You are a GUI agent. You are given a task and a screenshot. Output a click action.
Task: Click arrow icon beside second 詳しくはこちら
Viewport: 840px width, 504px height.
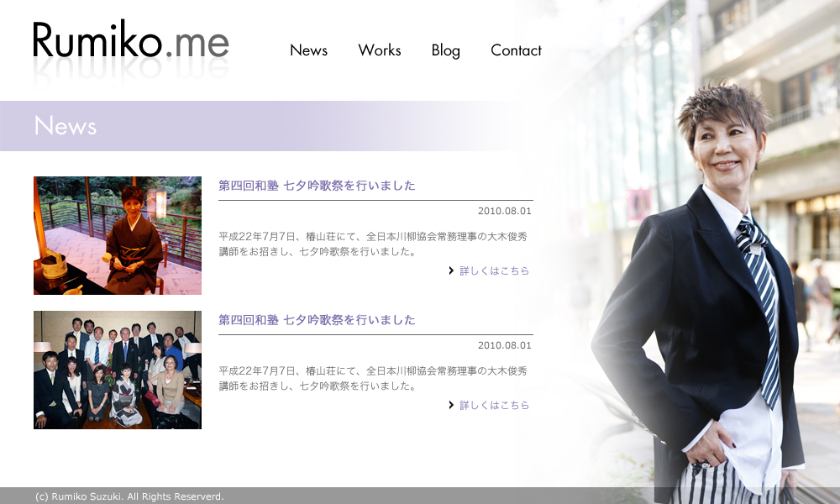pos(451,406)
